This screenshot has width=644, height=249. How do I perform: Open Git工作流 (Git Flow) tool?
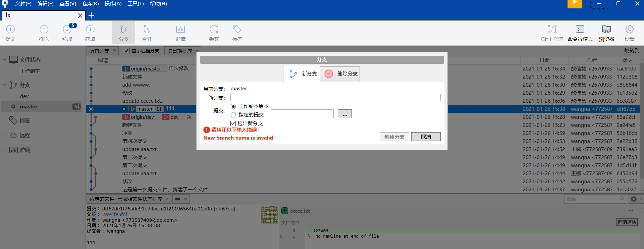coord(552,33)
